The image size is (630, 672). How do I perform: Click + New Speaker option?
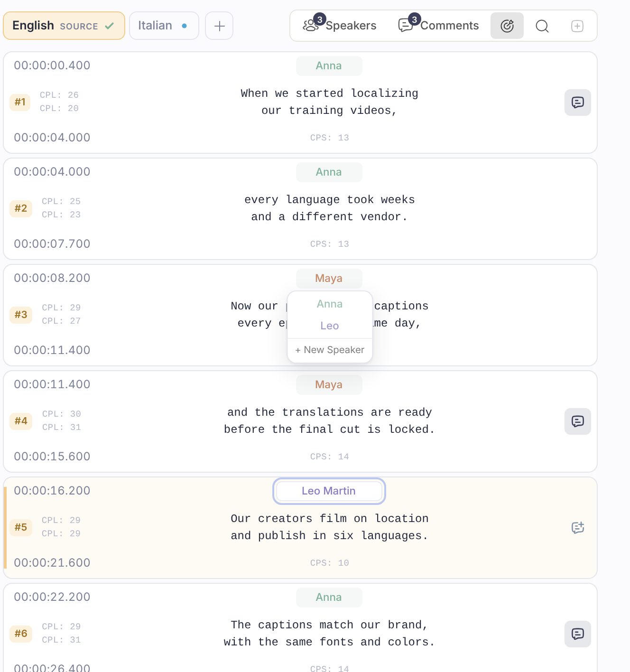click(330, 350)
